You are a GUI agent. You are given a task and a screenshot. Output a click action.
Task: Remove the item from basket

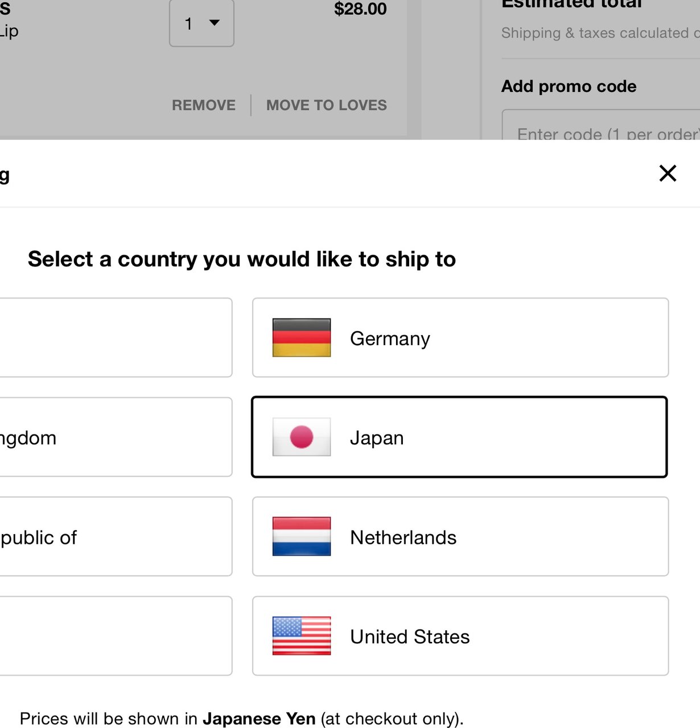(204, 105)
